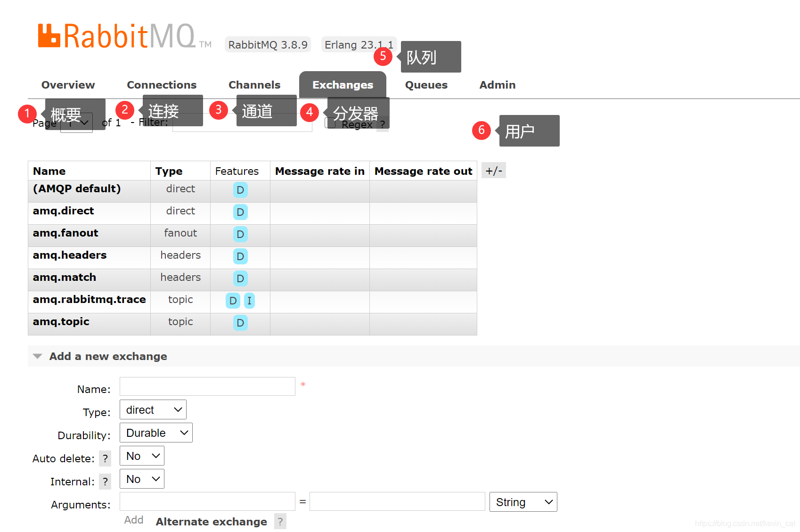
Task: Open the amq.topic exchange
Action: 61,321
